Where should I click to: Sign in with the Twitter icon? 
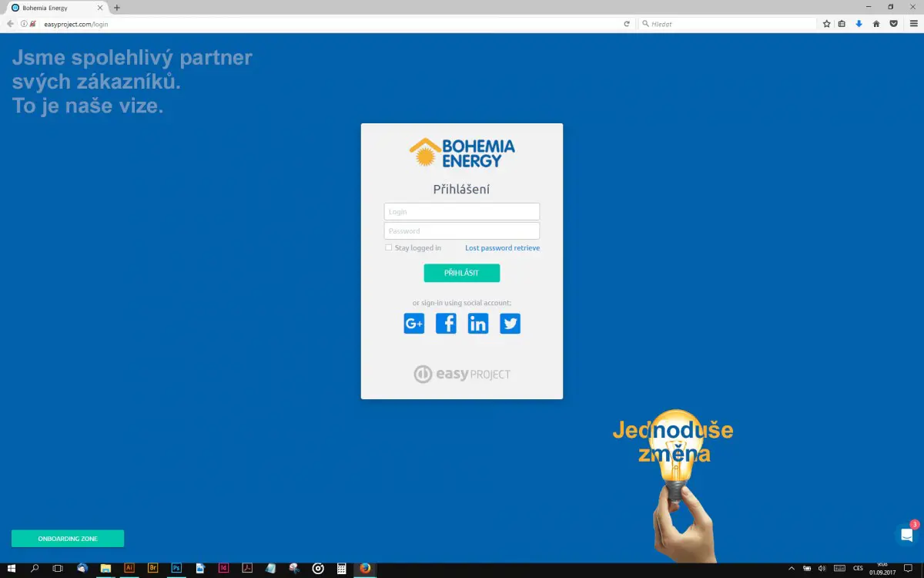(510, 324)
